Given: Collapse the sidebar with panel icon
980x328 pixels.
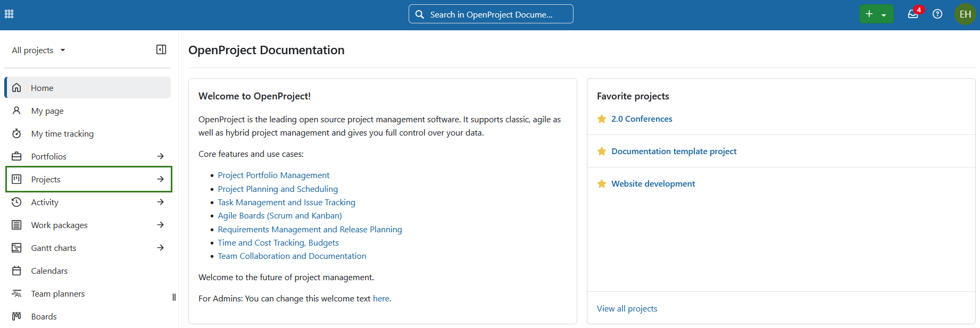Looking at the screenshot, I should [161, 49].
